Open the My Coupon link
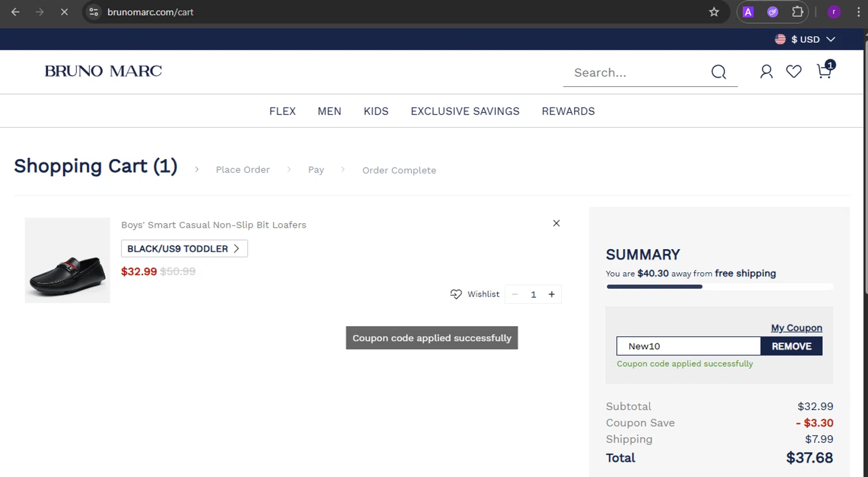Image resolution: width=868 pixels, height=477 pixels. click(796, 328)
